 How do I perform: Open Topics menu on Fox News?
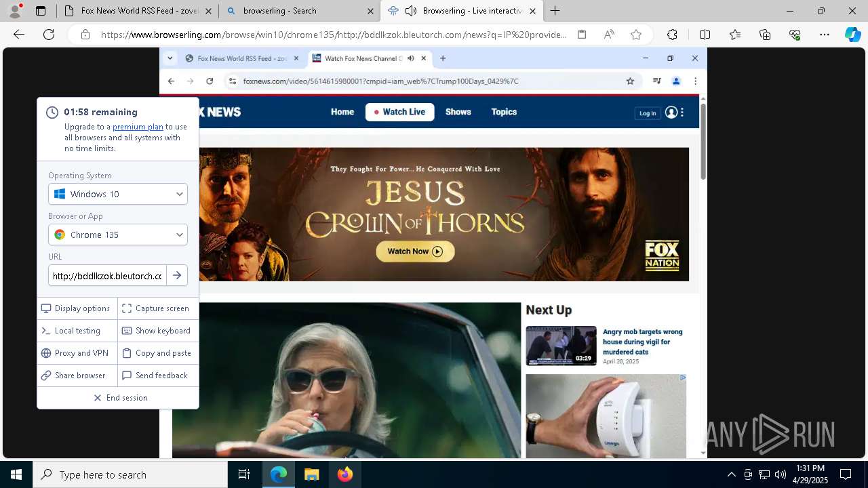click(504, 112)
